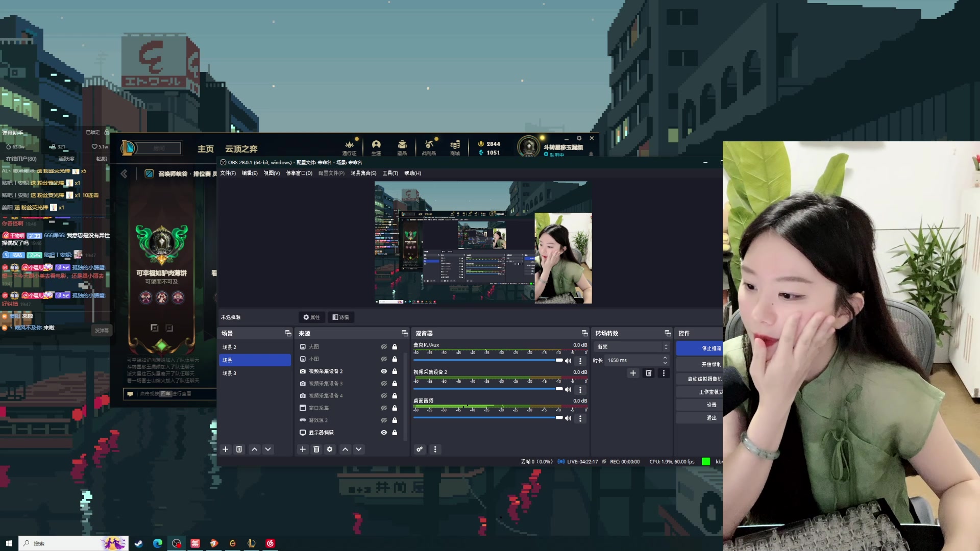
Task: Open the transition properties three-dot menu
Action: click(x=664, y=373)
